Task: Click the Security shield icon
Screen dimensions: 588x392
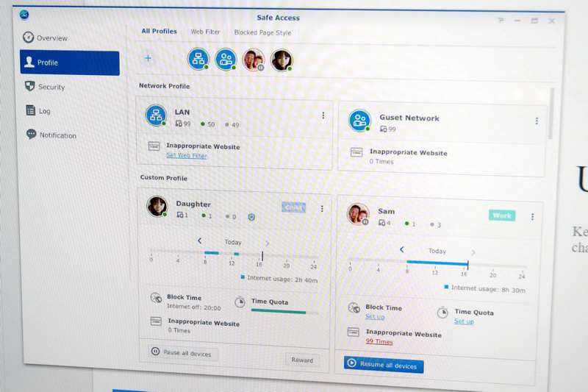Action: point(29,86)
